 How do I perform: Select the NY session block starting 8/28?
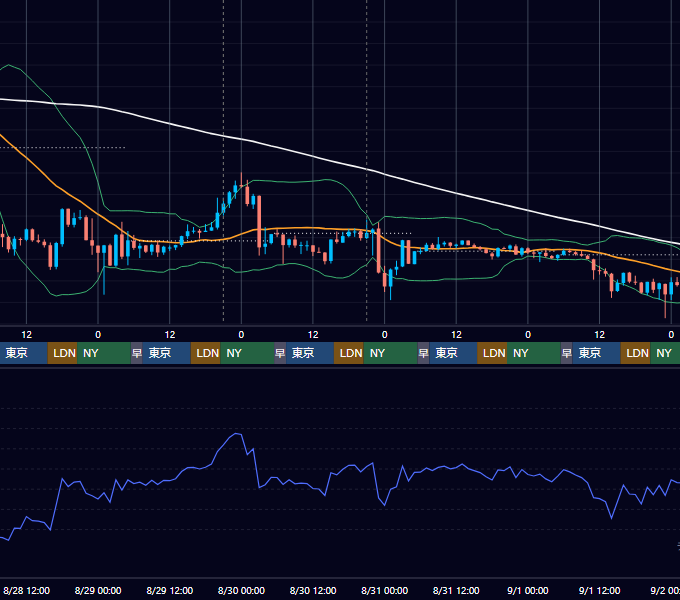[x=104, y=353]
